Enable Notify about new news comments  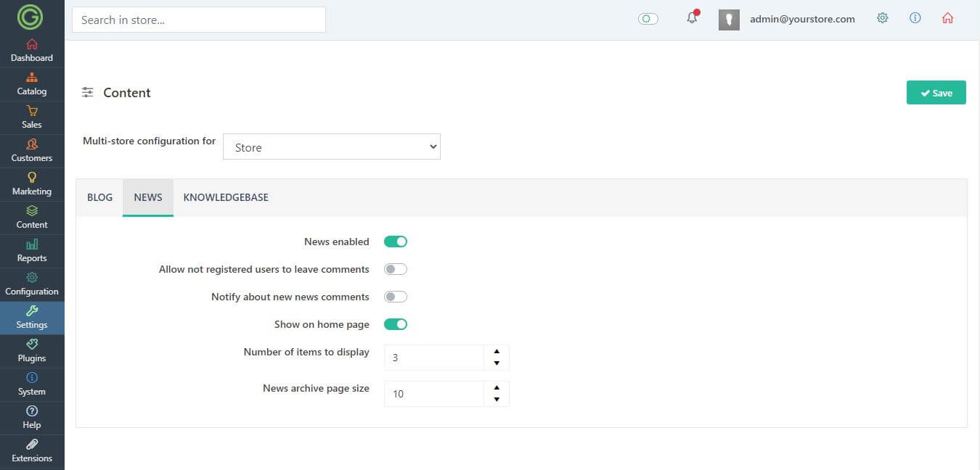[x=396, y=297]
